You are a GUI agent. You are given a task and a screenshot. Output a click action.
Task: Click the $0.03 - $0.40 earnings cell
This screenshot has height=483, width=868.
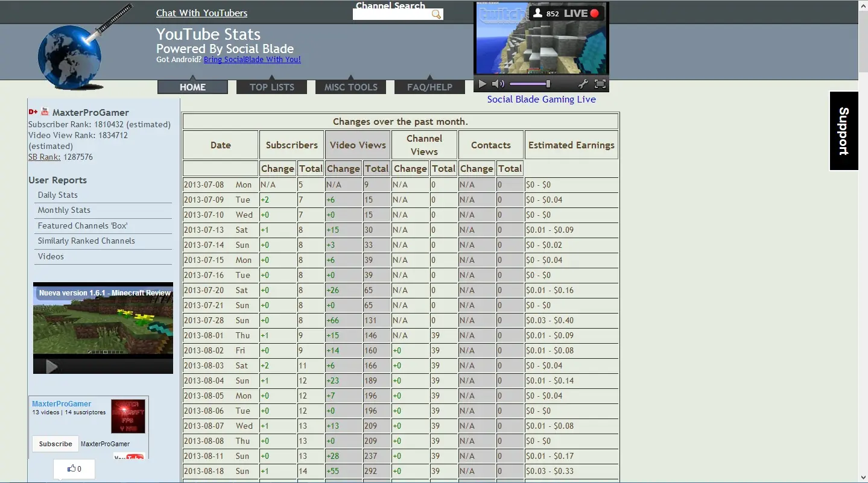click(x=571, y=320)
